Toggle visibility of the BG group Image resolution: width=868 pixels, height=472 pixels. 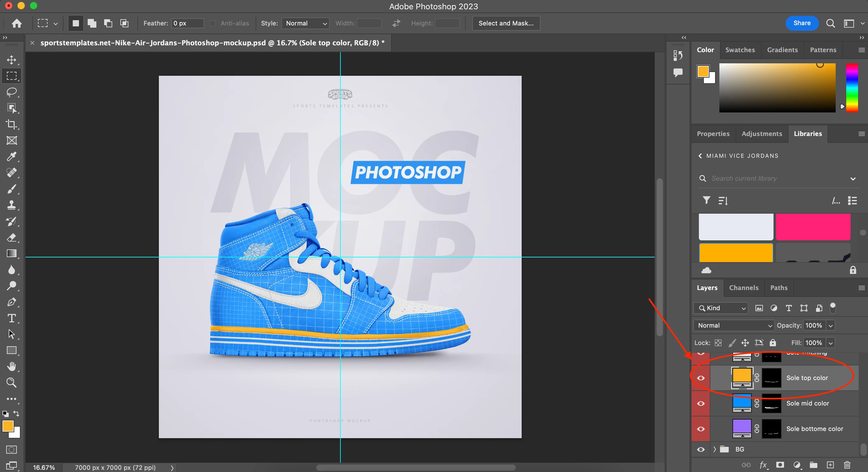coord(700,449)
